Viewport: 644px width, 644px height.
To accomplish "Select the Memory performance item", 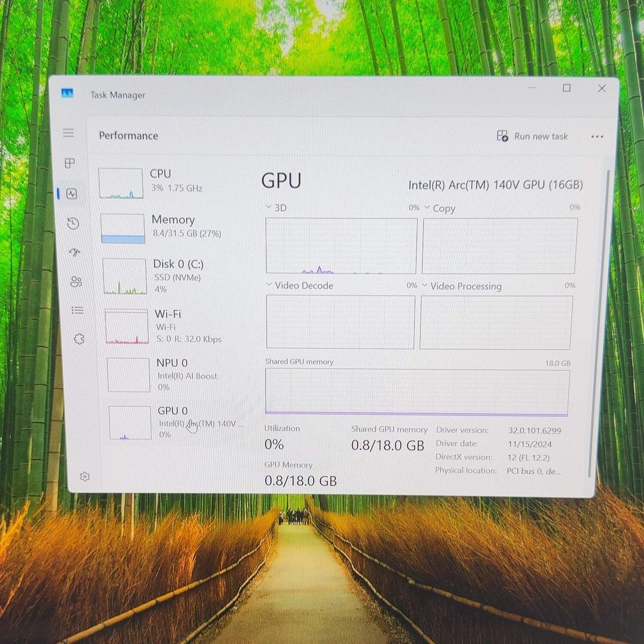I will 173,228.
